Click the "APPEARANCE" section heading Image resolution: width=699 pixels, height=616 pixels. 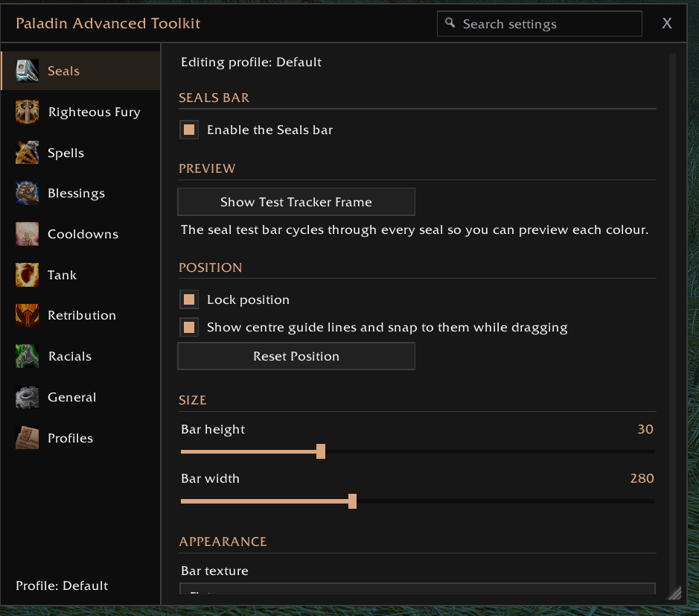pos(223,542)
